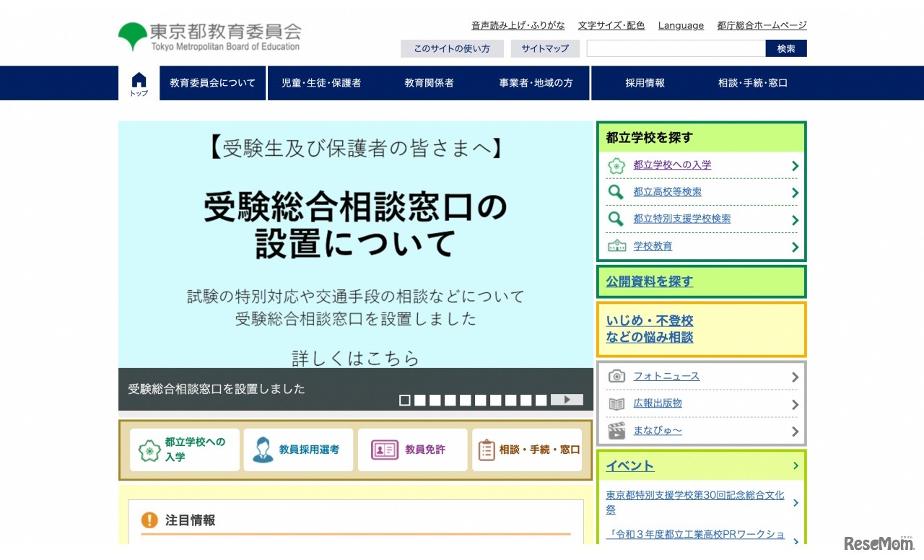Click the home トップ icon

pos(139,83)
